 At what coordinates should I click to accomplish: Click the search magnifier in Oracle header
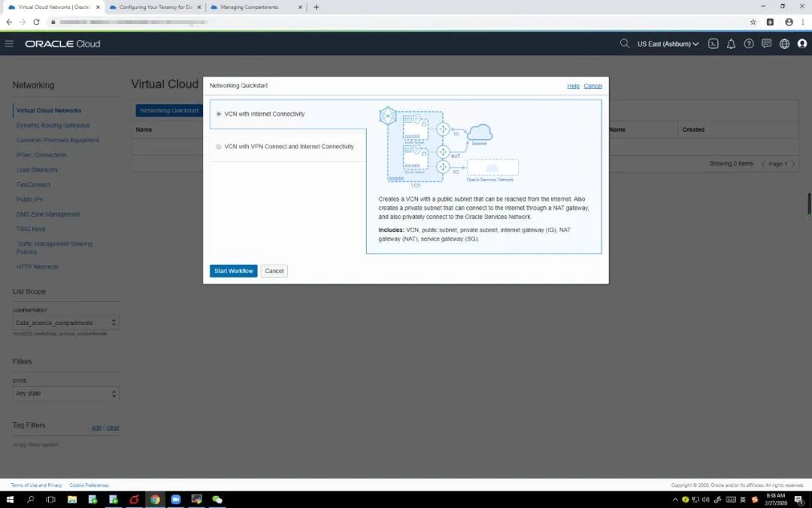point(625,44)
